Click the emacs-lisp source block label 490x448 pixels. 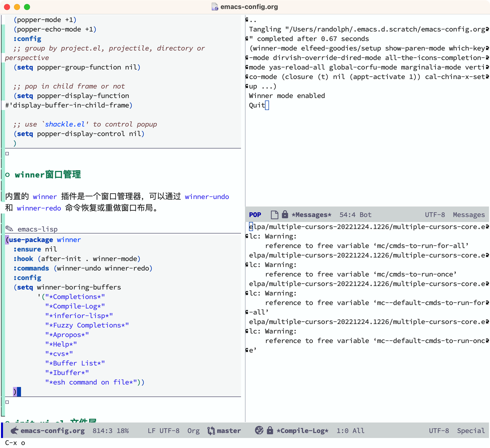tap(37, 229)
